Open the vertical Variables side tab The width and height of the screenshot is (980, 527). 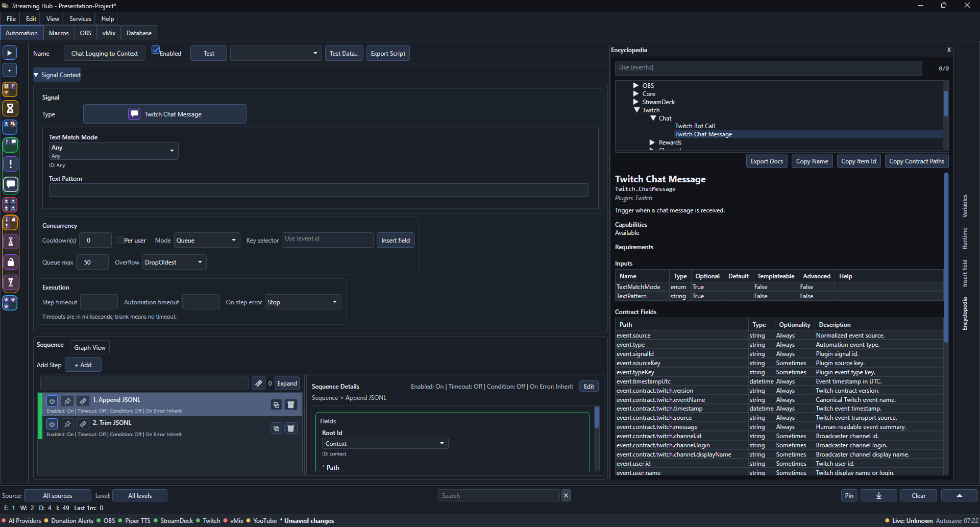click(x=965, y=206)
